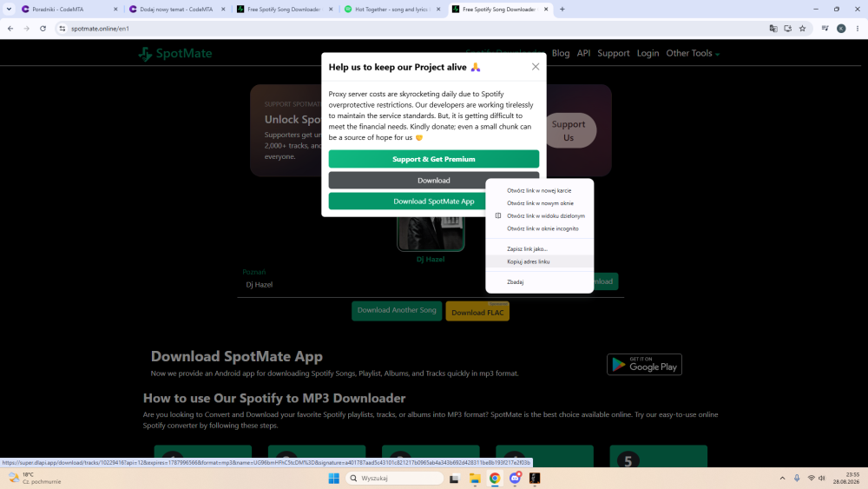The image size is (868, 489).
Task: Click the taskbar Wyszukaj search box
Action: (x=395, y=478)
